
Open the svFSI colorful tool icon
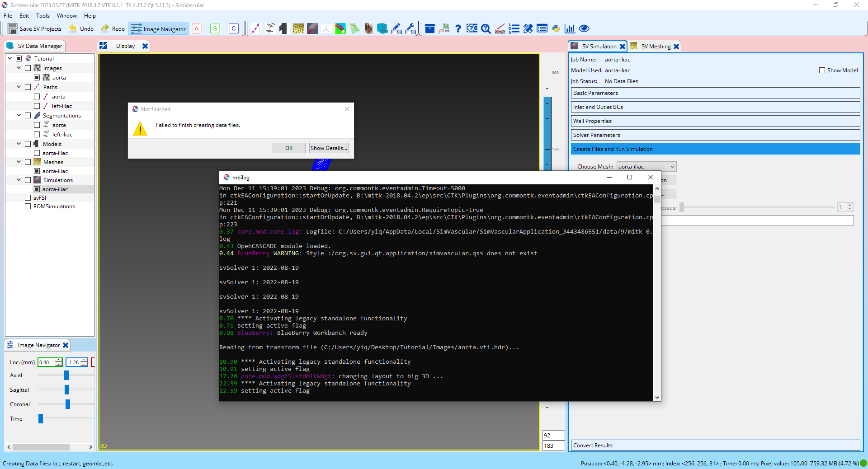coord(340,28)
